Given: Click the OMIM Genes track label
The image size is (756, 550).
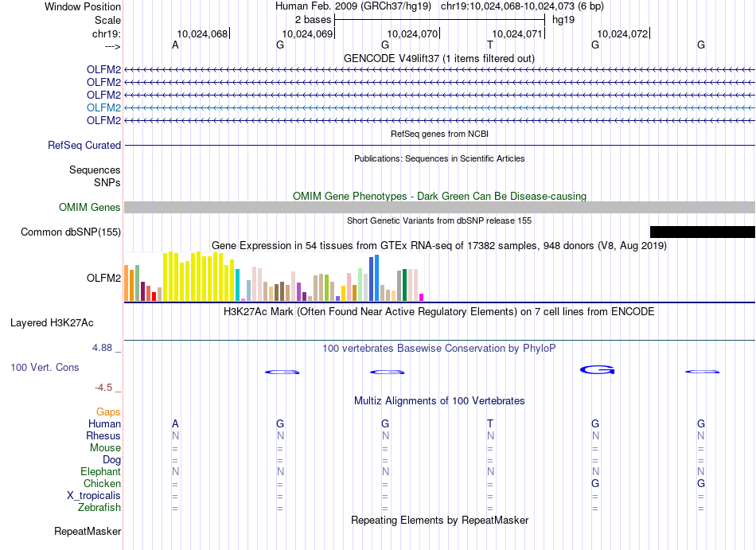Looking at the screenshot, I should (90, 207).
